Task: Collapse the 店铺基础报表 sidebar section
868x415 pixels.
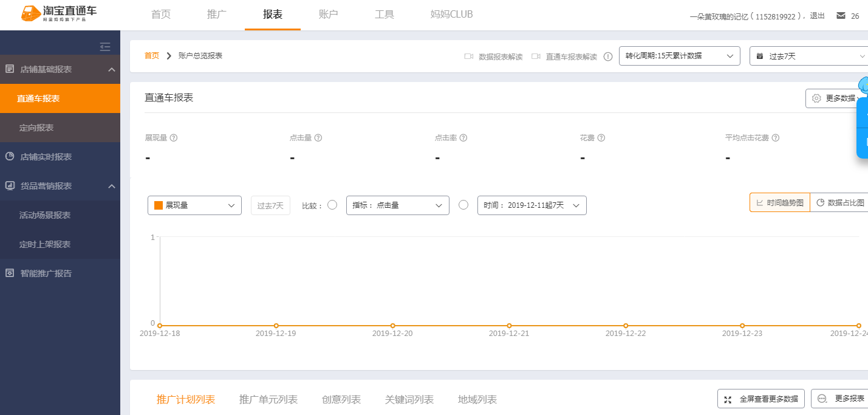Action: coord(111,69)
